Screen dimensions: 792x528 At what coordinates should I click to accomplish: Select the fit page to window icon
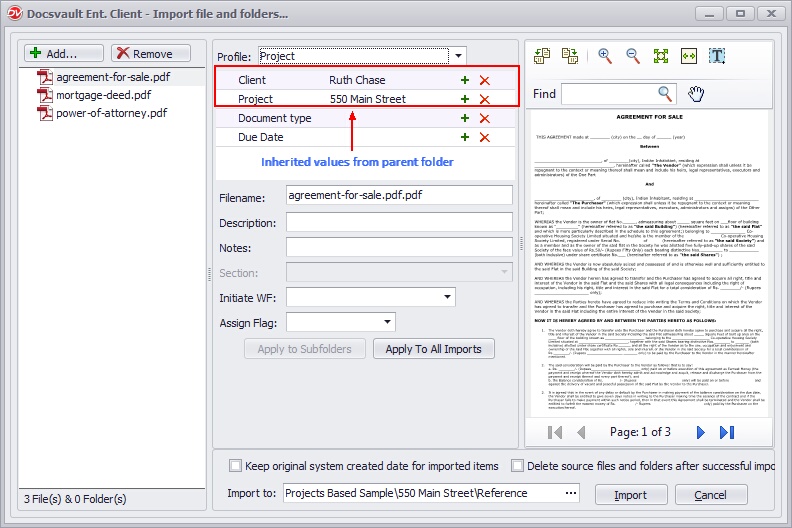(661, 57)
